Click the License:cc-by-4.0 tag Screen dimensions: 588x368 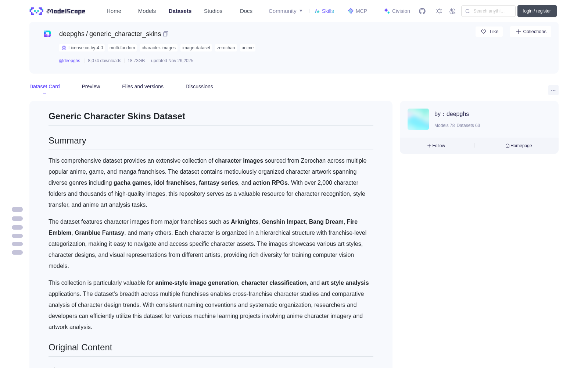tap(82, 48)
